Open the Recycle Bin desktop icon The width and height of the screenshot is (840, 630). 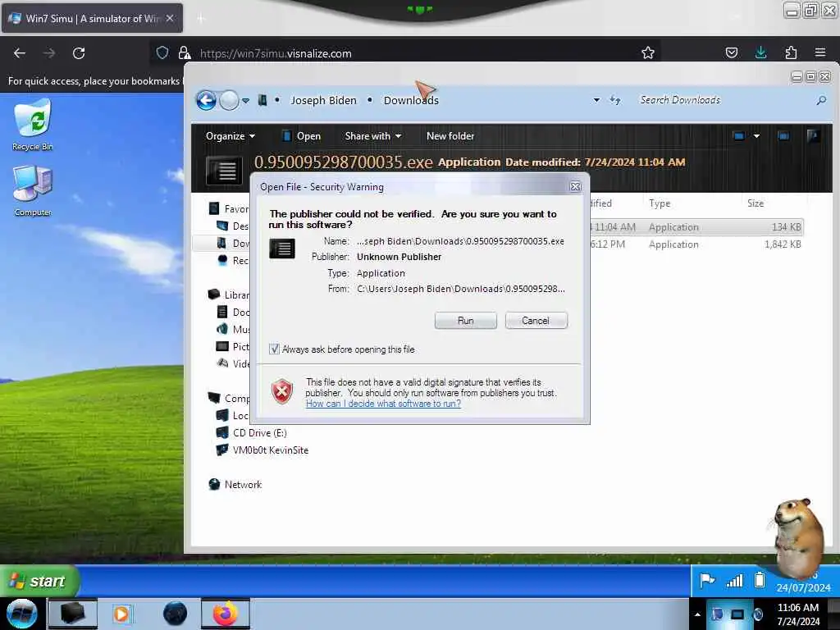click(33, 125)
